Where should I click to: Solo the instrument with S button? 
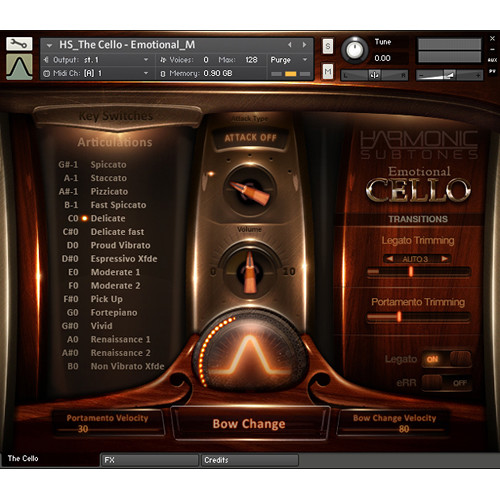pyautogui.click(x=328, y=46)
